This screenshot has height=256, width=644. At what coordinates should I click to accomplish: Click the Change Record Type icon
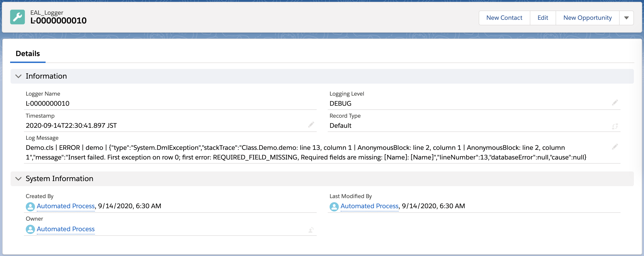click(x=615, y=126)
